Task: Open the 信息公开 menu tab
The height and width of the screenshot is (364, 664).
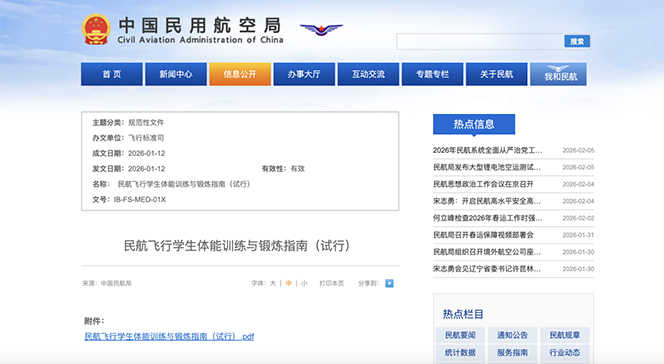Action: click(x=240, y=74)
